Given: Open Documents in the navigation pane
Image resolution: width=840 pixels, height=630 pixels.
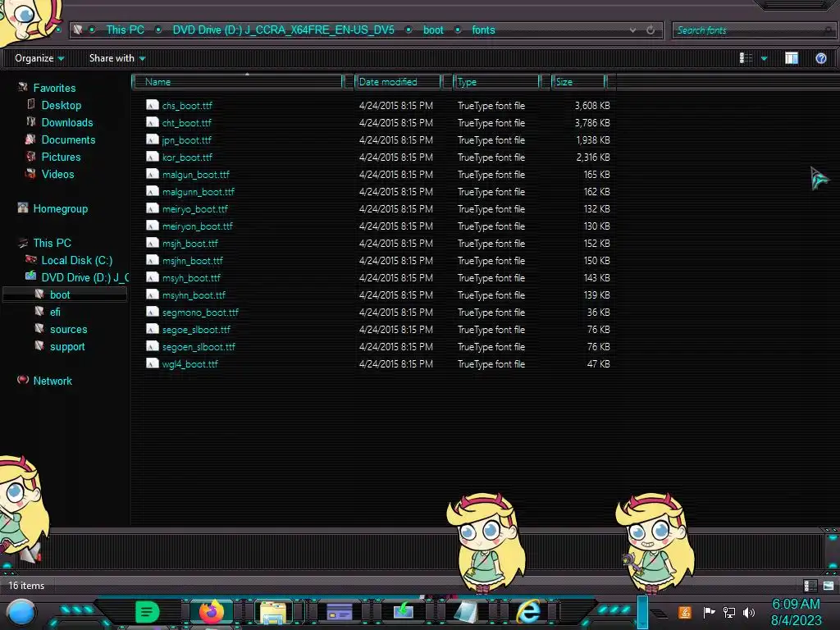Looking at the screenshot, I should (68, 139).
